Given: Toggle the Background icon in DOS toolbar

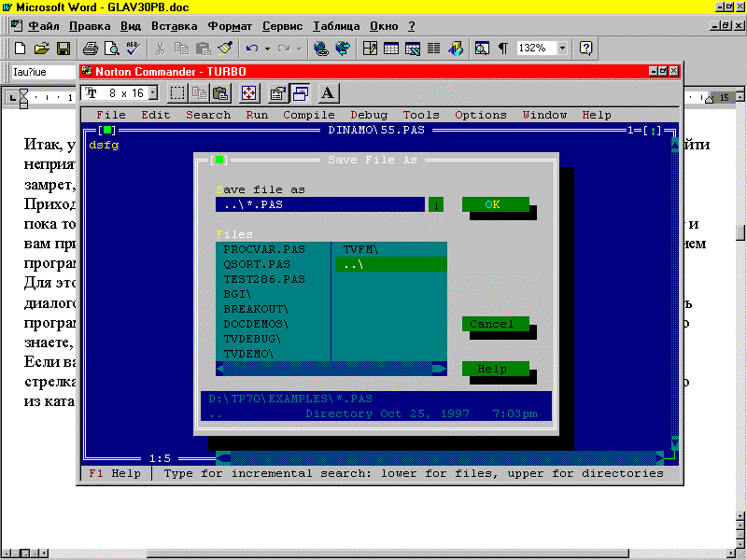Looking at the screenshot, I should 300,92.
